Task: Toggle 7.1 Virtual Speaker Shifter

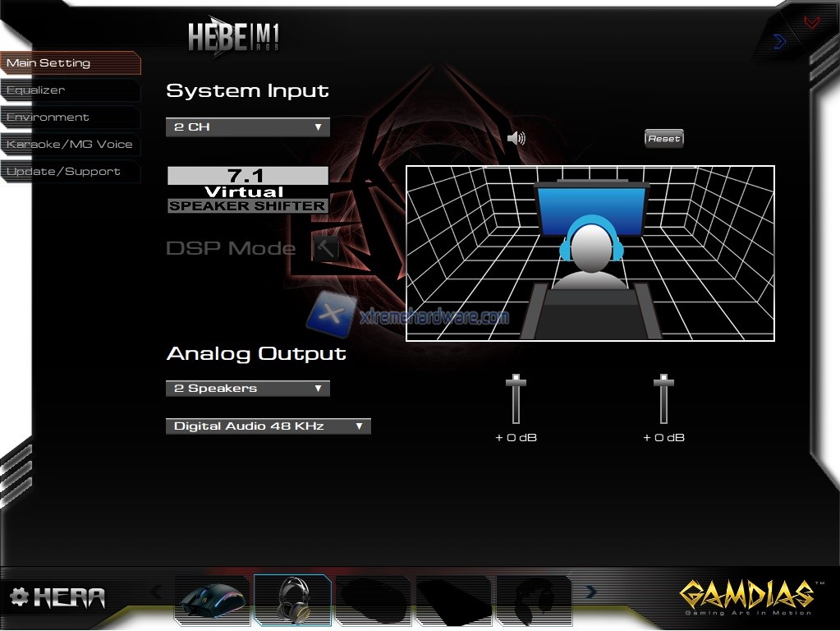Action: pyautogui.click(x=247, y=191)
